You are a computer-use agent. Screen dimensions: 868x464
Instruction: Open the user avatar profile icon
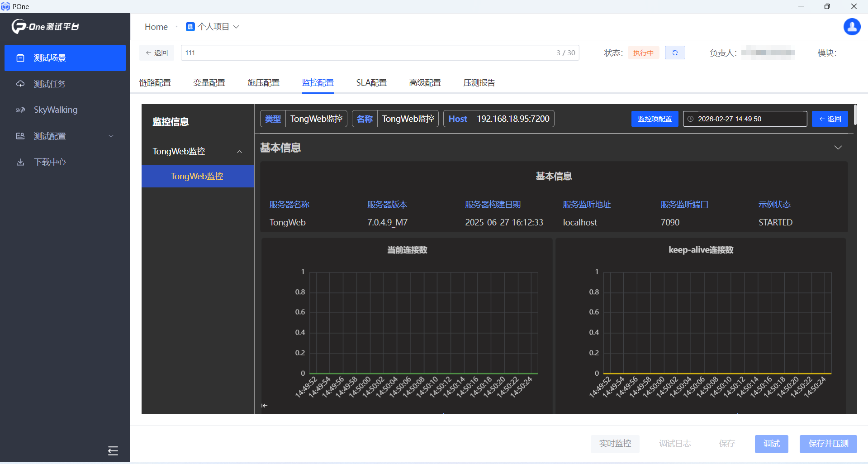click(x=852, y=27)
